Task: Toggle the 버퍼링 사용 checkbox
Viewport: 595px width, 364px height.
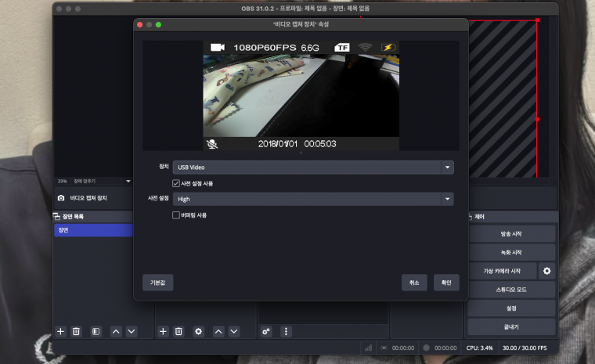Action: (176, 215)
